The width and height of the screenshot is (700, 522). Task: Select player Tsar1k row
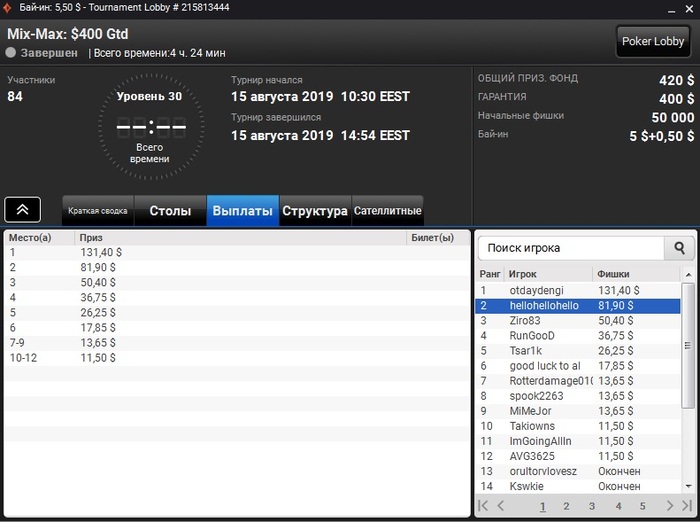(578, 351)
